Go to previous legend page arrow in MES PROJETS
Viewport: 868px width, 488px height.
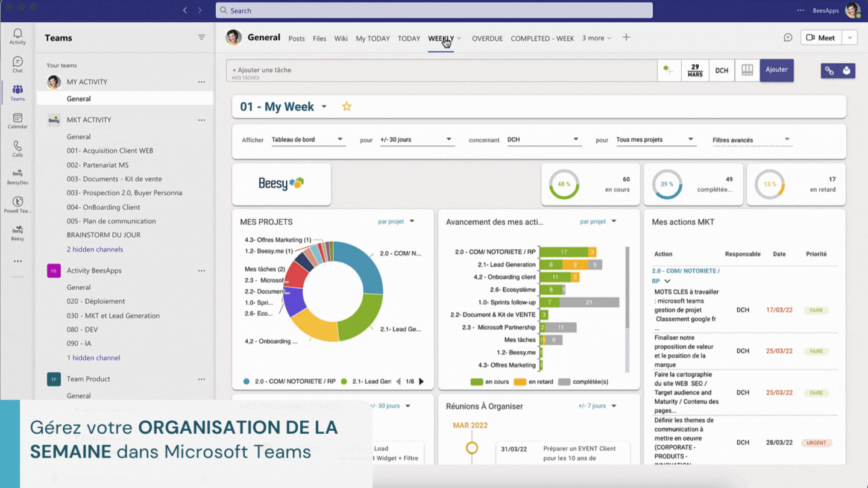coord(398,381)
